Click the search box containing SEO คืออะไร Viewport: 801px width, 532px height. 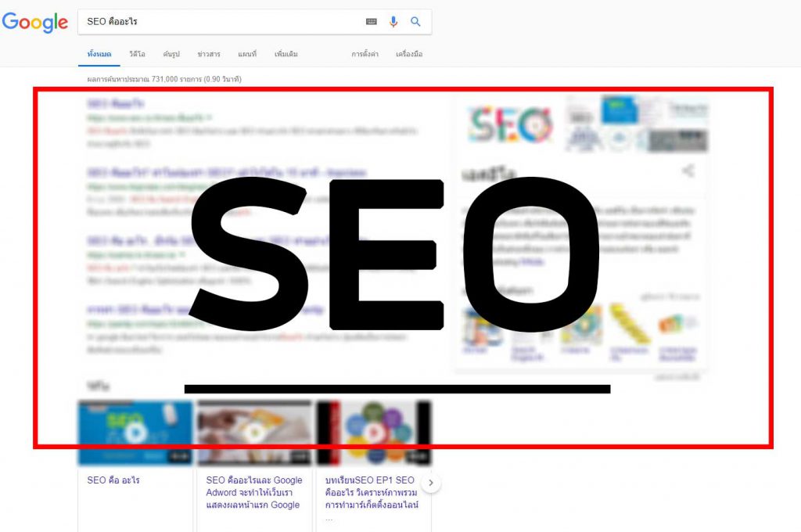click(x=220, y=21)
